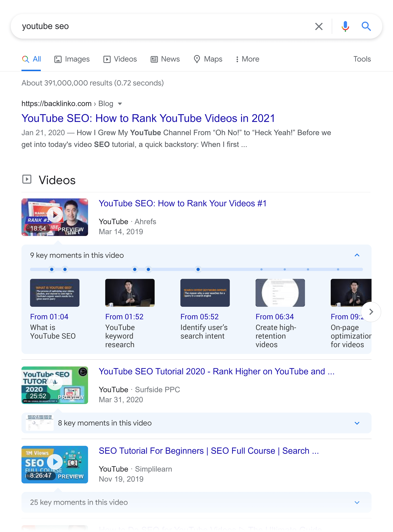This screenshot has height=532, width=393.
Task: Click the 'From 01:04' timestamp link
Action: click(49, 317)
